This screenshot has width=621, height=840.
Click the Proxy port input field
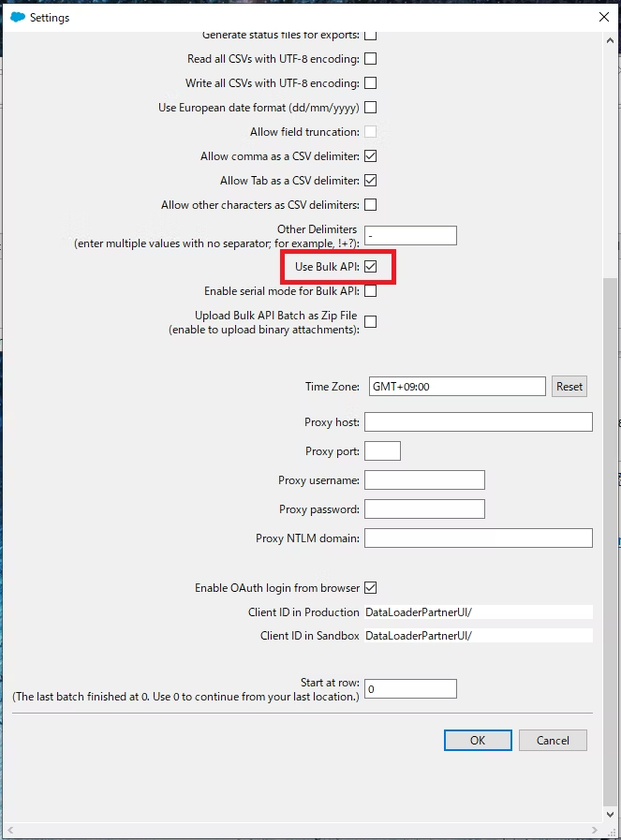coord(382,450)
